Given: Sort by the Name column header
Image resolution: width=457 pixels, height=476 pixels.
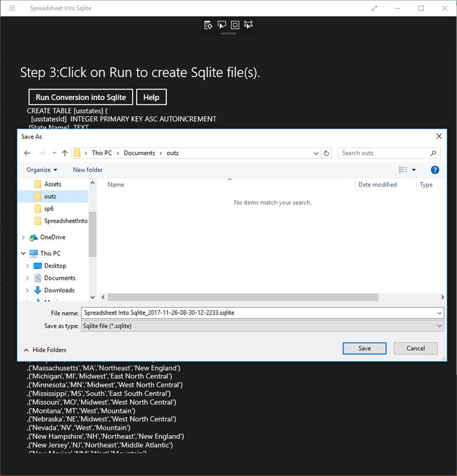Looking at the screenshot, I should pyautogui.click(x=116, y=185).
